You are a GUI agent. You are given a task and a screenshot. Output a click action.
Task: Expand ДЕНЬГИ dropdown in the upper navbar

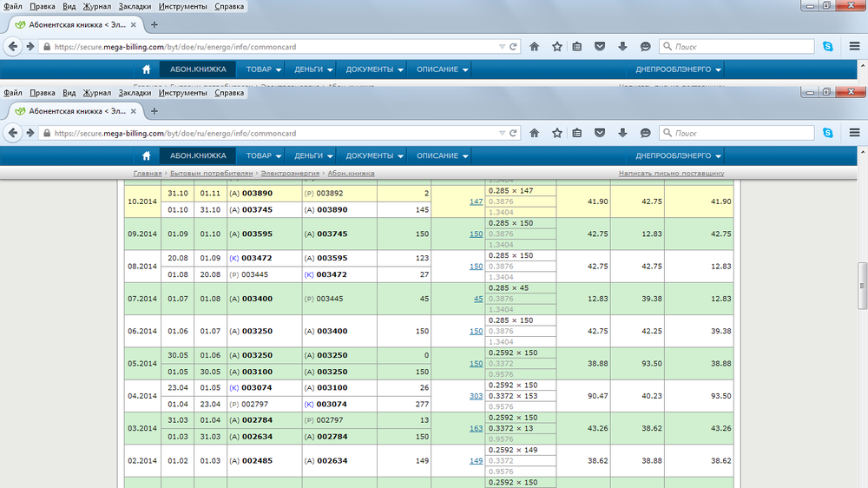[x=313, y=69]
